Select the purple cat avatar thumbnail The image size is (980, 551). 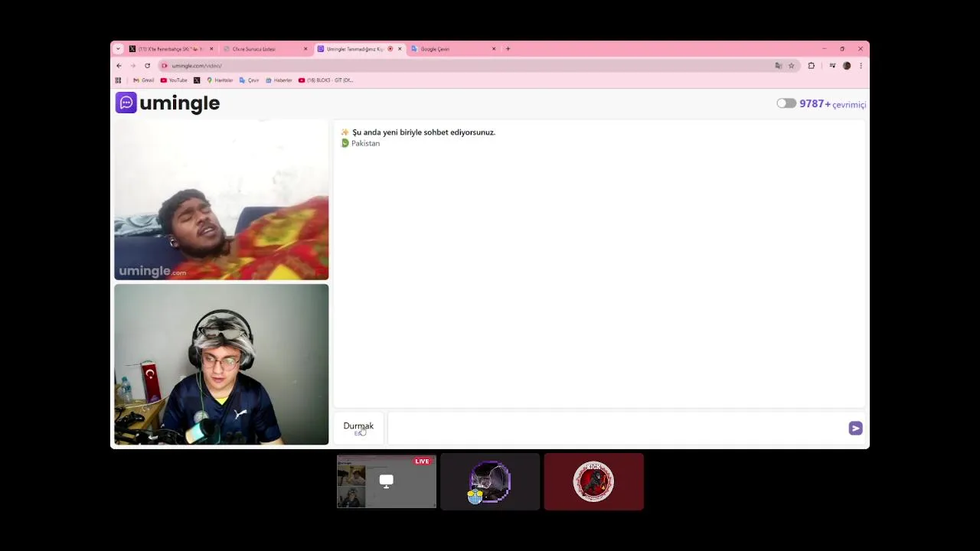490,481
